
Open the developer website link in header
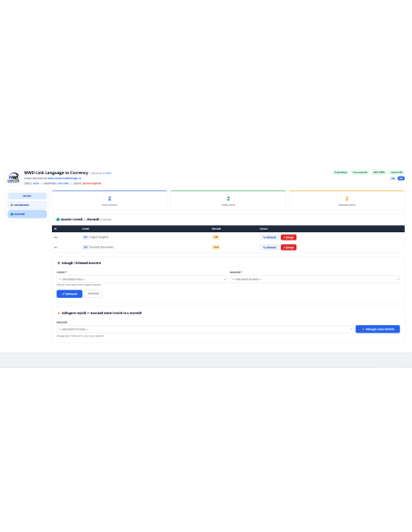(x=64, y=179)
